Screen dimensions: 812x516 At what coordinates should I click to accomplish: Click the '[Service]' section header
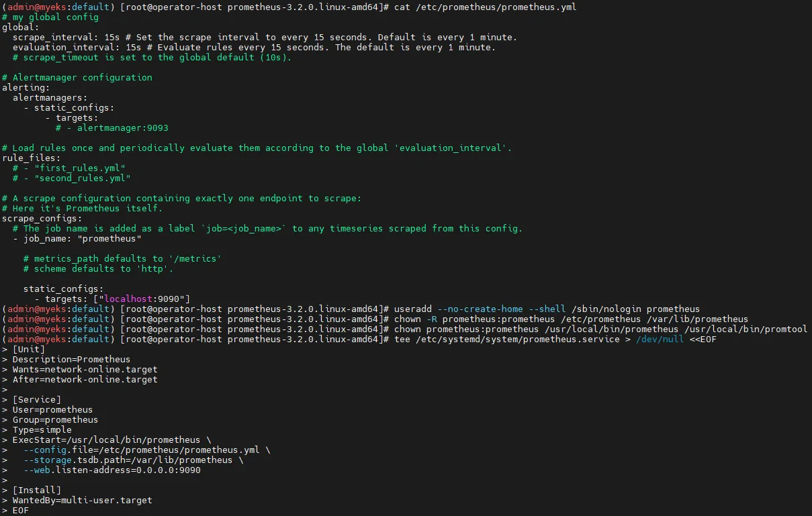(x=37, y=399)
